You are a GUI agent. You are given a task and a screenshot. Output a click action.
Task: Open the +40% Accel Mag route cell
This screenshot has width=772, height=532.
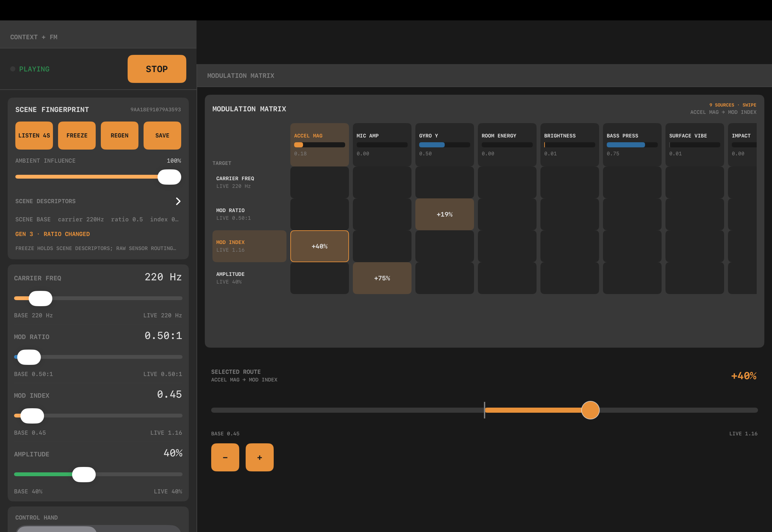(x=319, y=246)
